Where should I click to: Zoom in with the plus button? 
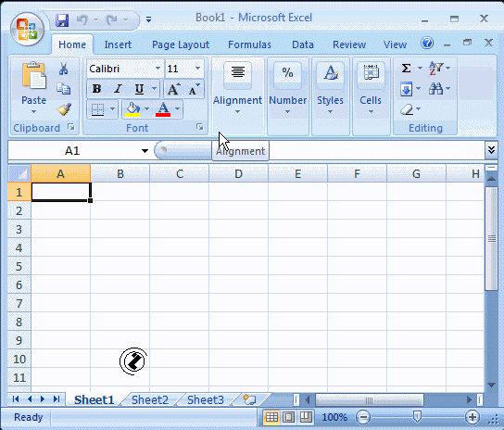click(472, 417)
